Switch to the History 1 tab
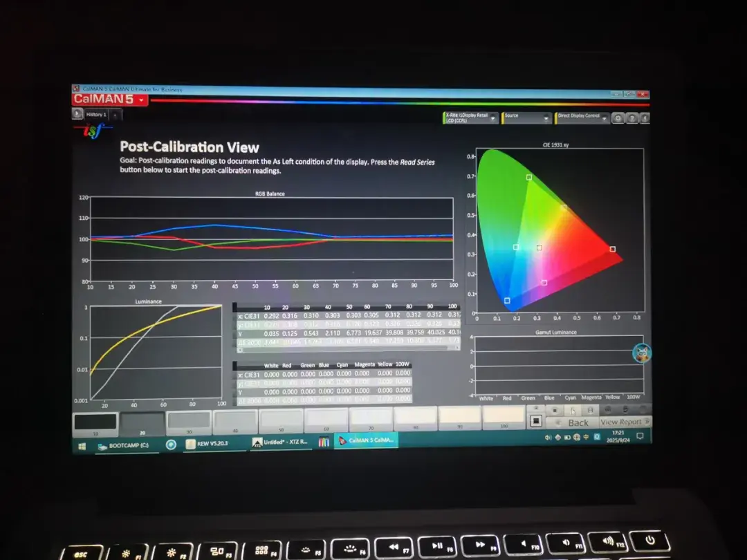 click(x=97, y=114)
